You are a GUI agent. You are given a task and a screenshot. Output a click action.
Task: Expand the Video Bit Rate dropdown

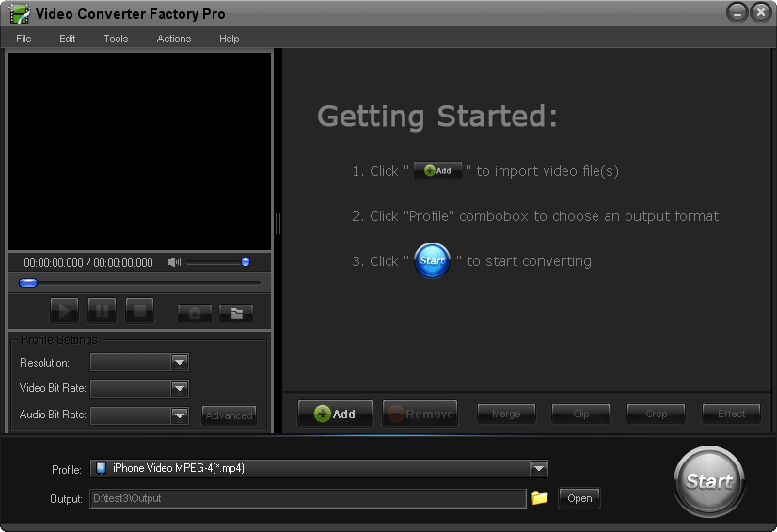pyautogui.click(x=180, y=388)
